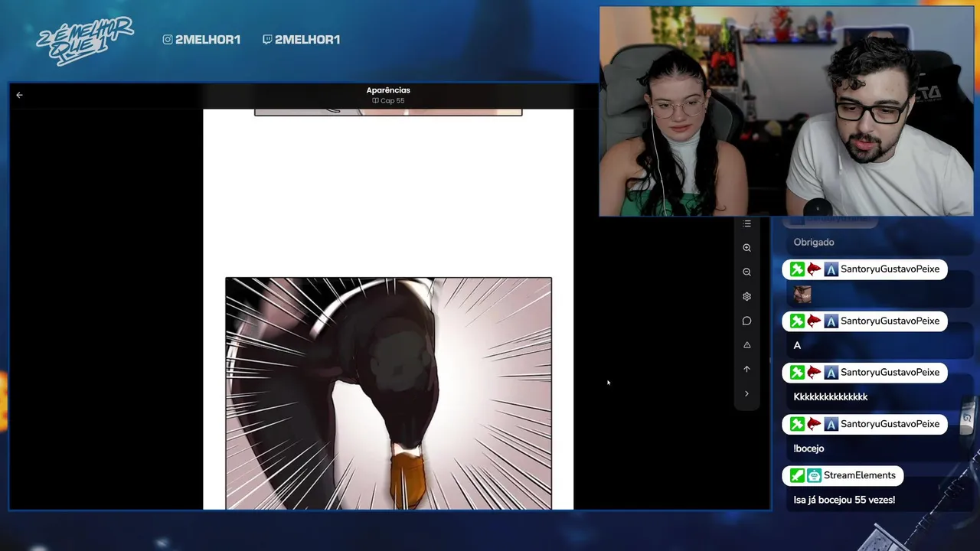Screen dimensions: 980x551
Task: Zoom in with the magnifier plus icon
Action: coord(746,248)
